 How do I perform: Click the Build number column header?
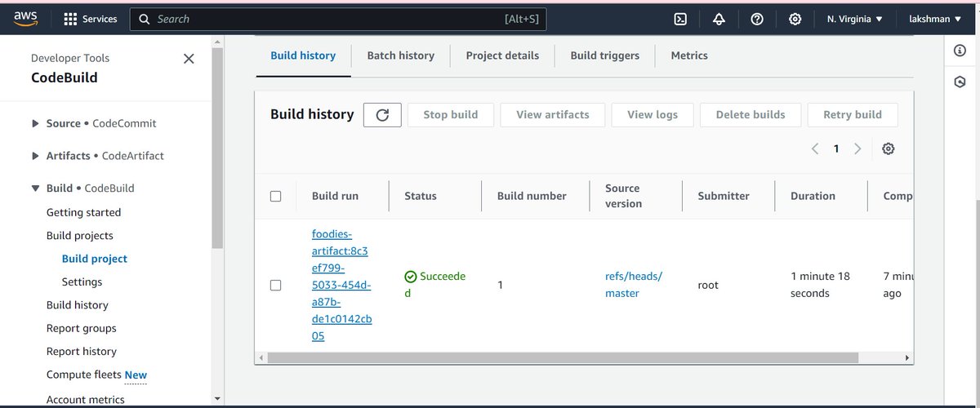(x=532, y=196)
